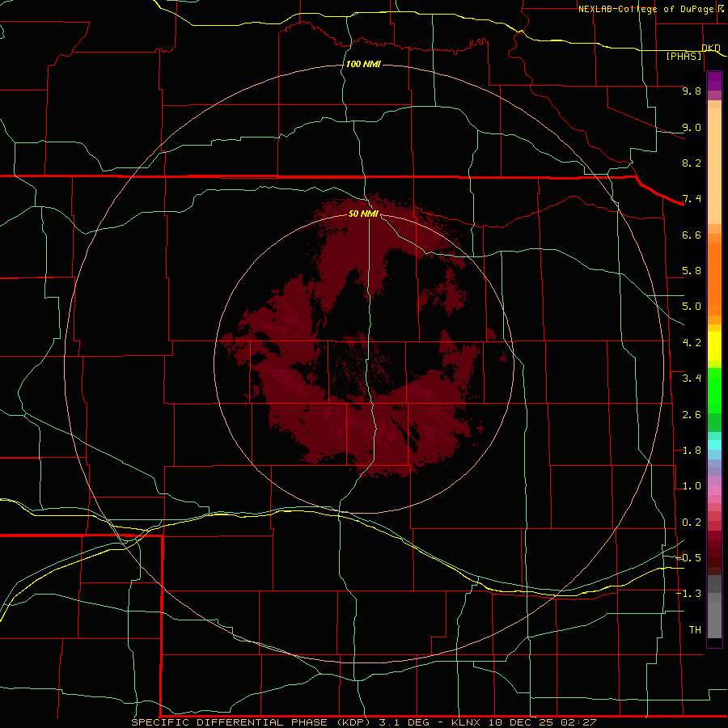Viewport: 728px width, 728px height.
Task: Click the 9.0 value on the color scale
Action: tap(692, 127)
